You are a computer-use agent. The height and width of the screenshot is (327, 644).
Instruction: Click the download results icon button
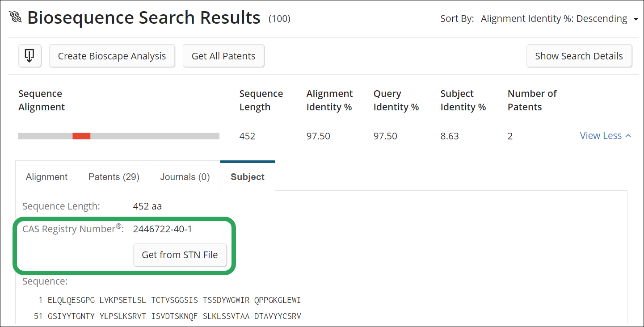pyautogui.click(x=29, y=56)
